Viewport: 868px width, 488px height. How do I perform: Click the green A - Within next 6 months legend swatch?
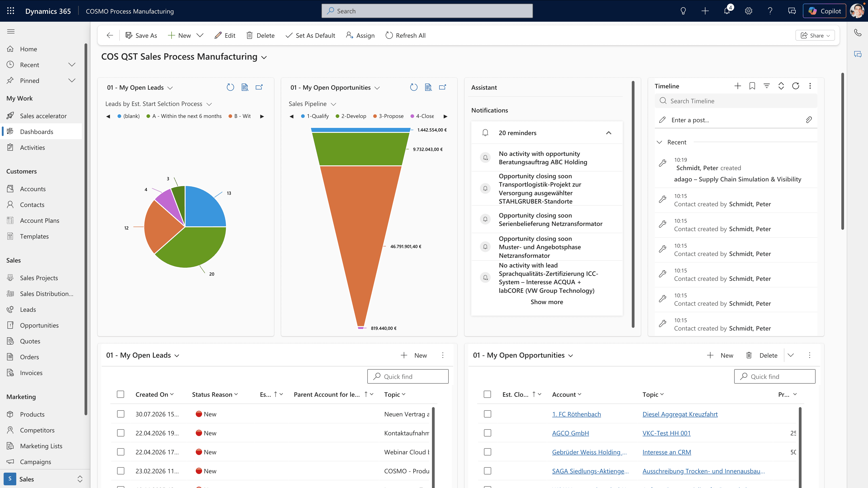tap(148, 116)
